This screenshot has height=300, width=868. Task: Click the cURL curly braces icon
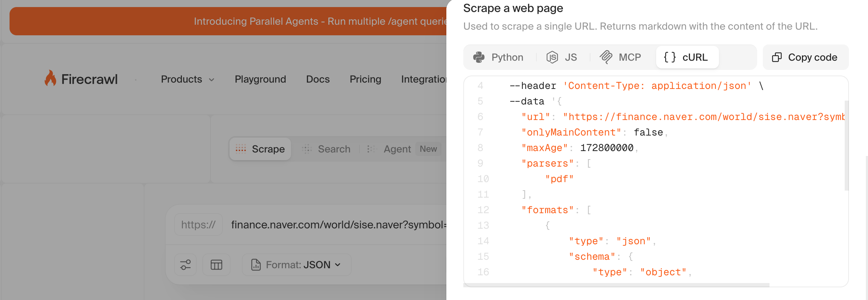(x=670, y=57)
